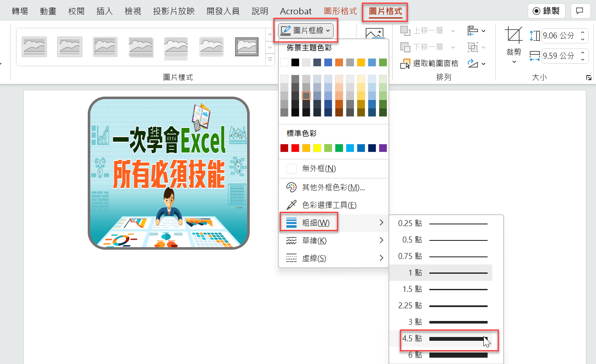The image size is (596, 364).
Task: Expand the 上移一層 dropdown arrow
Action: coord(453,31)
